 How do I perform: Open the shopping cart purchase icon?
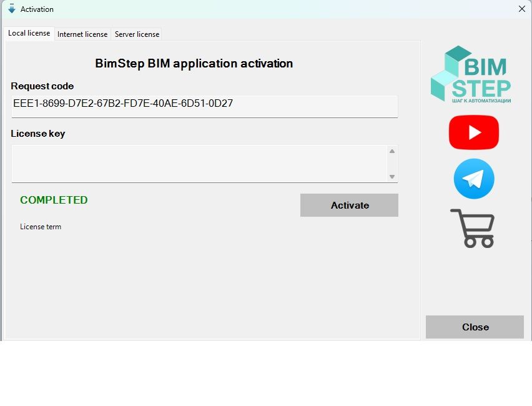(472, 228)
